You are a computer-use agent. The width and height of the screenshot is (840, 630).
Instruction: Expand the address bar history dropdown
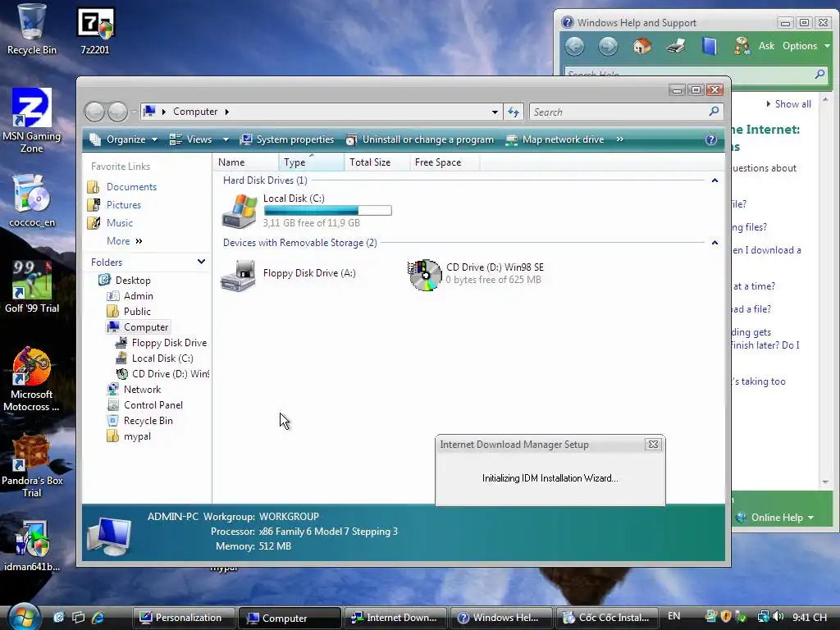pos(495,112)
